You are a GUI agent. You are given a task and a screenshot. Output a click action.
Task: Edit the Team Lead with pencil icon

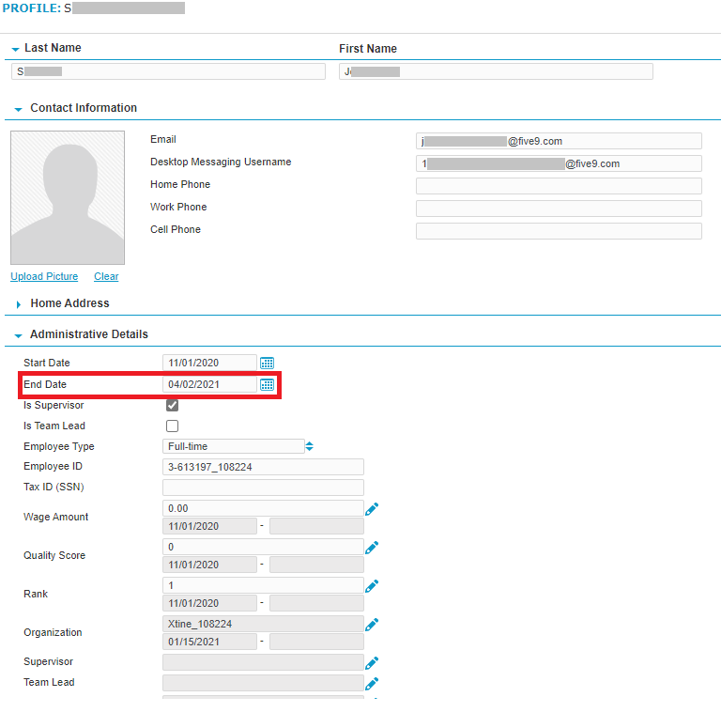pyautogui.click(x=372, y=684)
